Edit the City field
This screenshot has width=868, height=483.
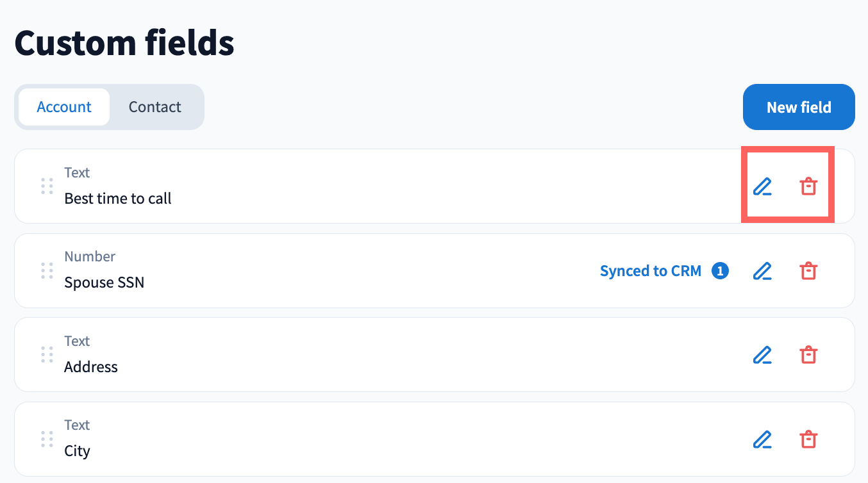[x=762, y=439]
